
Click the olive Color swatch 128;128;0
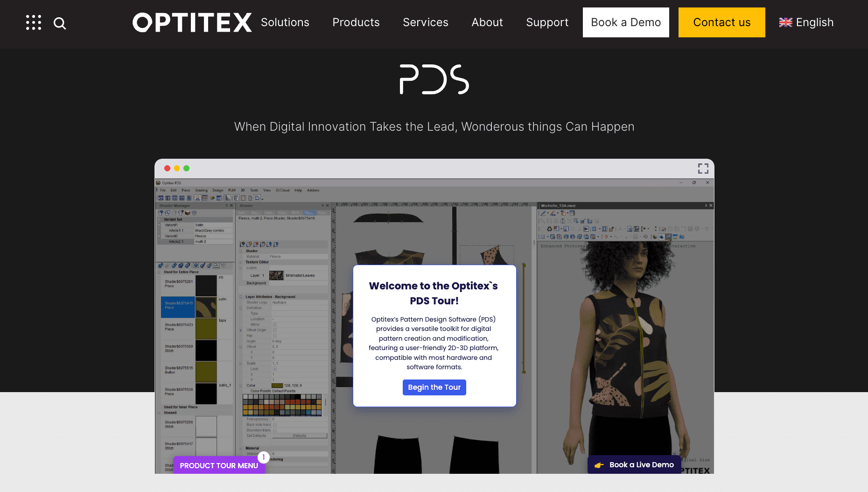[277, 386]
